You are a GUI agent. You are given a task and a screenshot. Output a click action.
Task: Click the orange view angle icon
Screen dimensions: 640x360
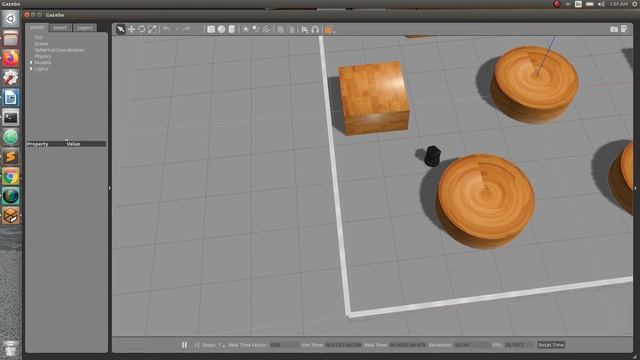coord(328,29)
